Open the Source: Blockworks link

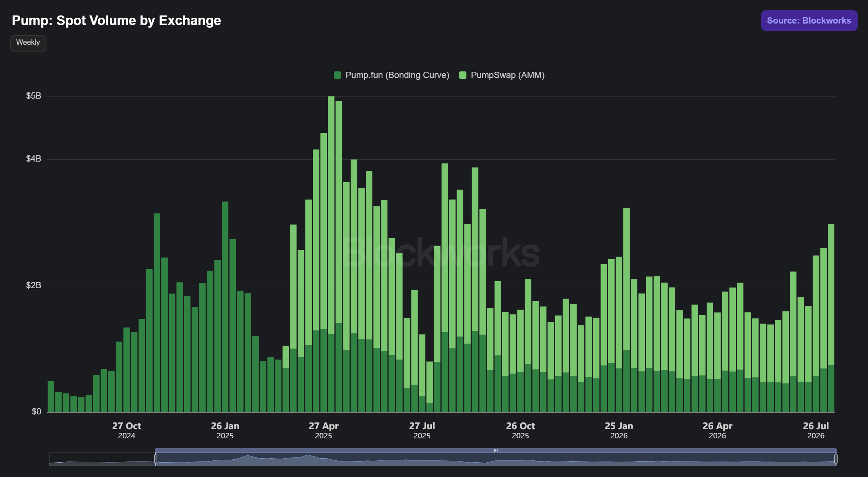(x=809, y=21)
